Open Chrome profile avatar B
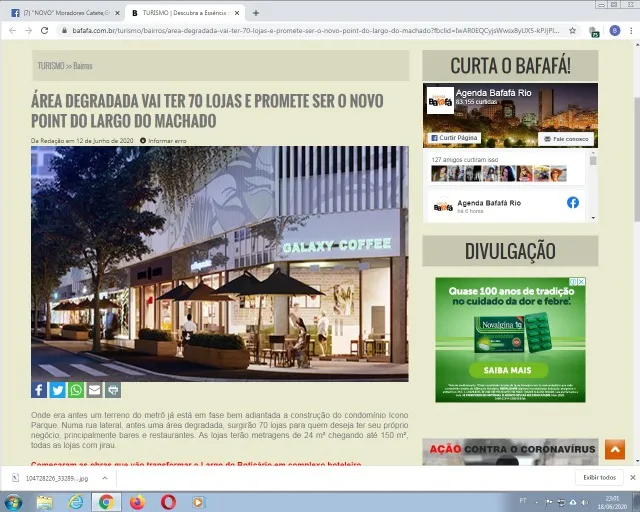Image resolution: width=640 pixels, height=512 pixels. click(x=615, y=31)
